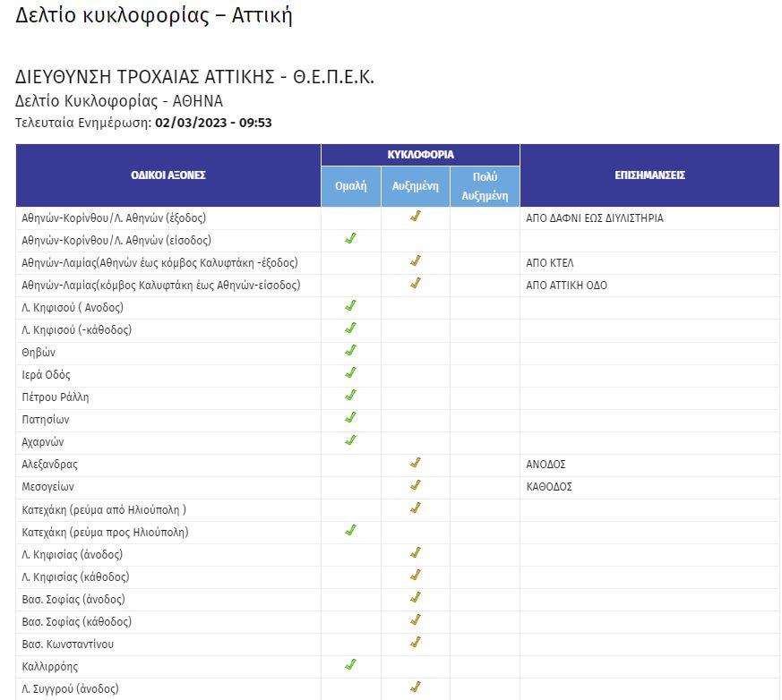
Task: Click the Ομαλή column header
Action: (x=350, y=186)
